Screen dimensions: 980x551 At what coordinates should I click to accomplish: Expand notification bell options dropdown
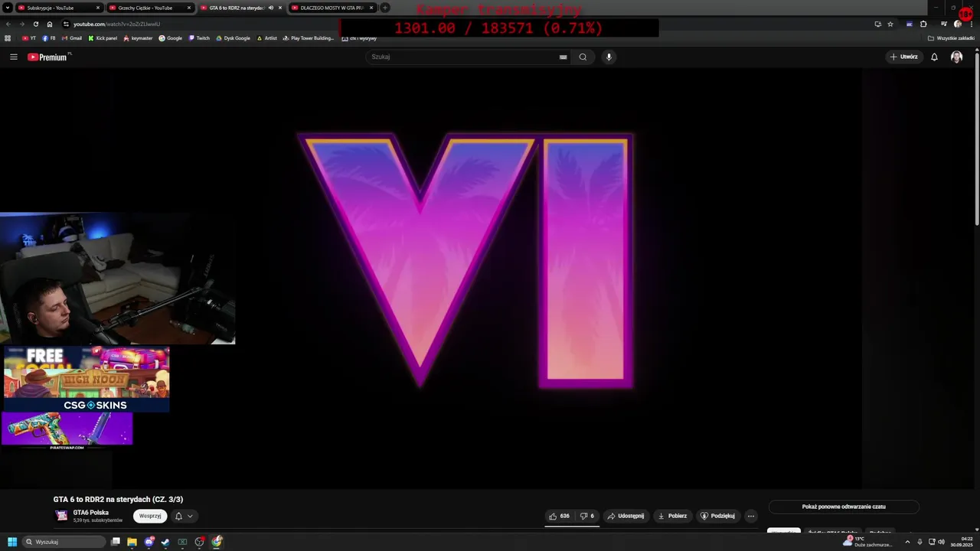click(x=190, y=516)
